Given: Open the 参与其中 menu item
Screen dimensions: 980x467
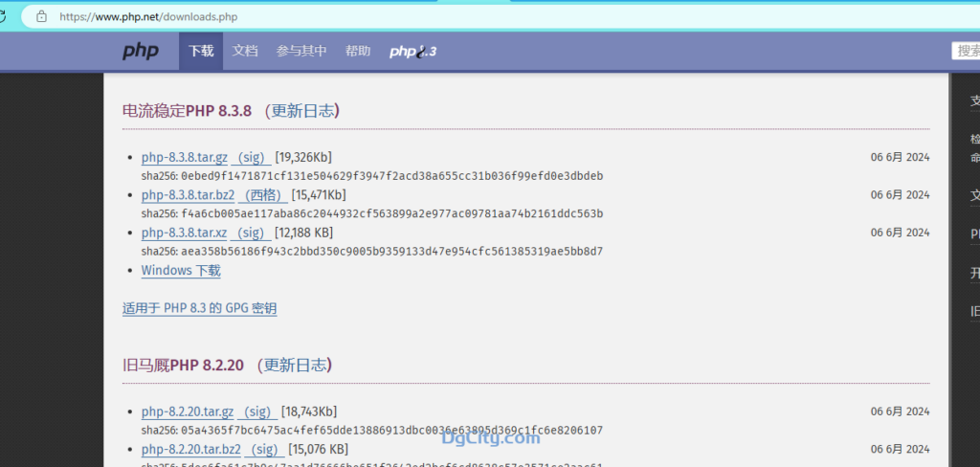Looking at the screenshot, I should pyautogui.click(x=301, y=52).
